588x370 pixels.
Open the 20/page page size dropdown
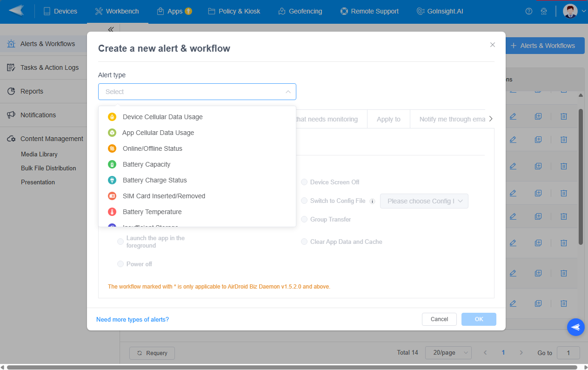[448, 353]
